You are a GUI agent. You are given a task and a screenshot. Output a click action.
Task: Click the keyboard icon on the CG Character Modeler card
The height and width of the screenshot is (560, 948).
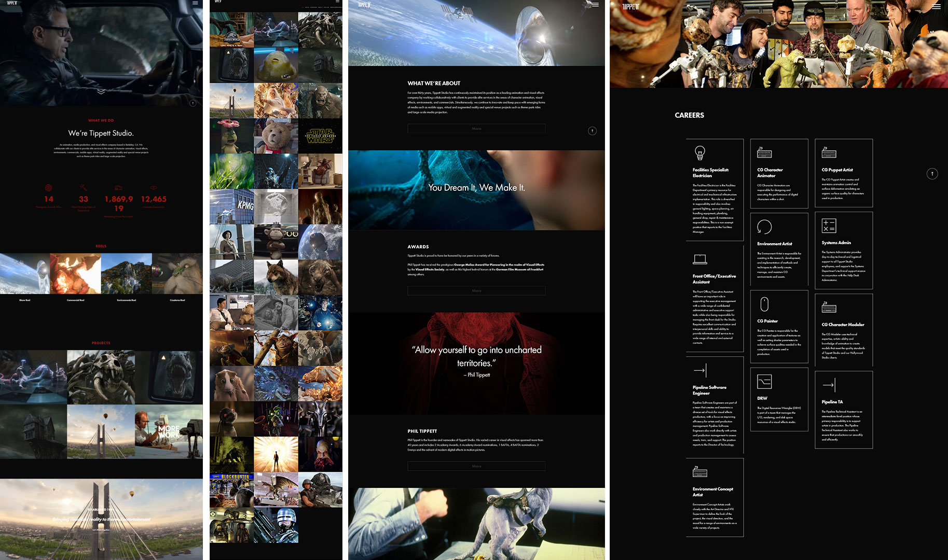(829, 307)
